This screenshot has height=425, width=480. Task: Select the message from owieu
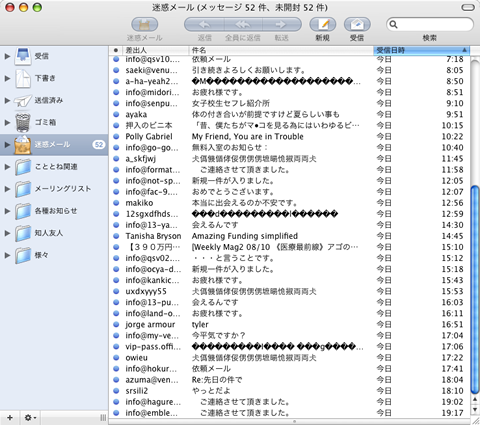point(289,358)
